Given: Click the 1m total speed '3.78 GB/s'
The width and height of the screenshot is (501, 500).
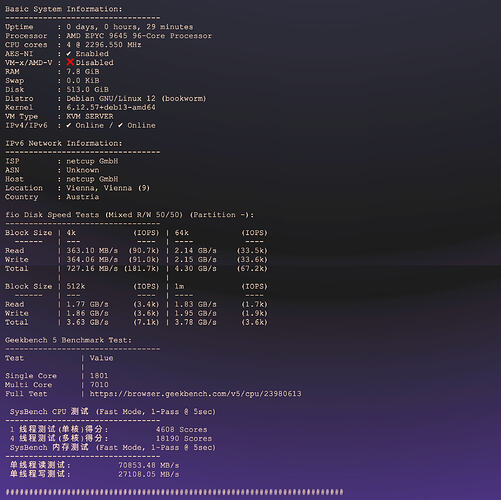Looking at the screenshot, I should click(196, 322).
